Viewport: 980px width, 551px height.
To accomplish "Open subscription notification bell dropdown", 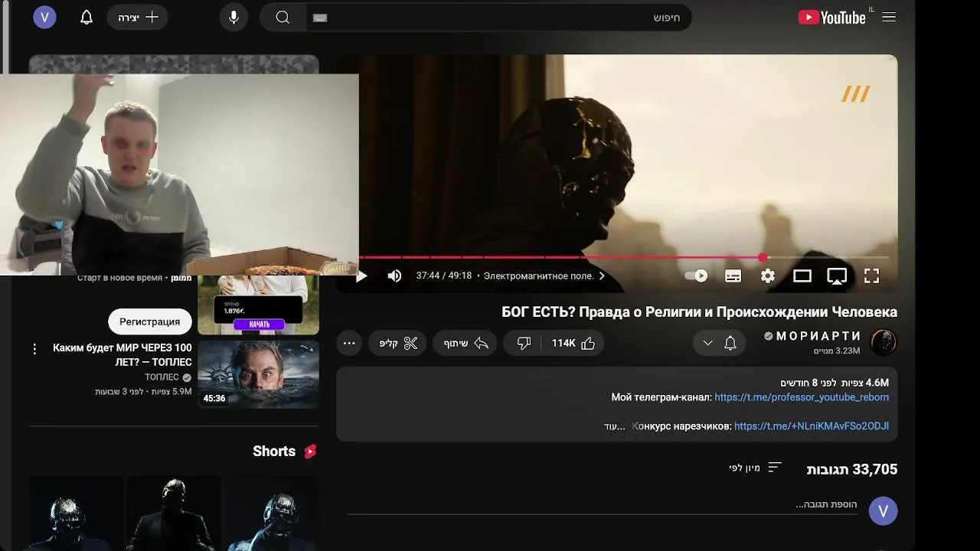I will coord(719,344).
